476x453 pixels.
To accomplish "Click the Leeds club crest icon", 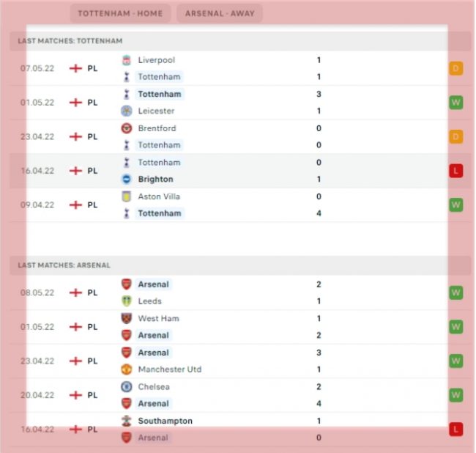I will coord(127,301).
